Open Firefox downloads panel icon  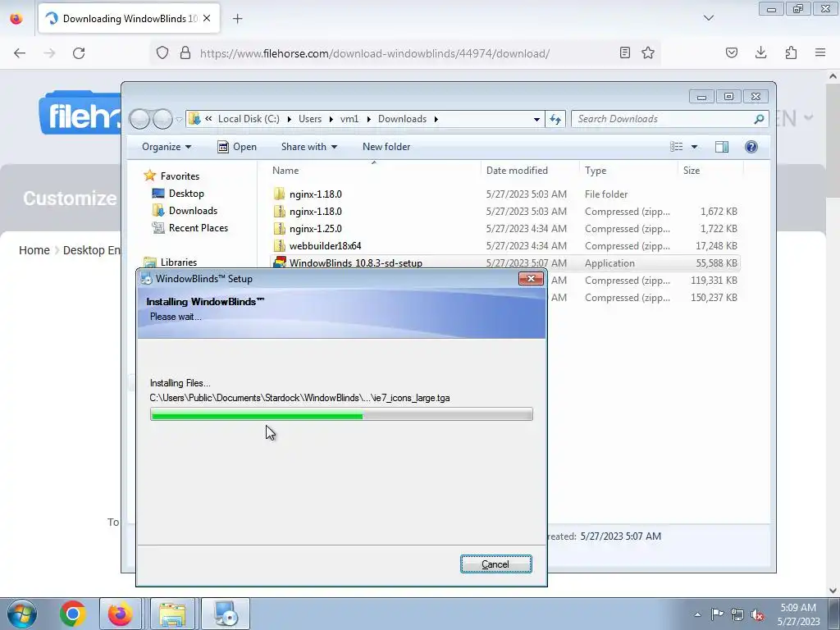tap(760, 52)
